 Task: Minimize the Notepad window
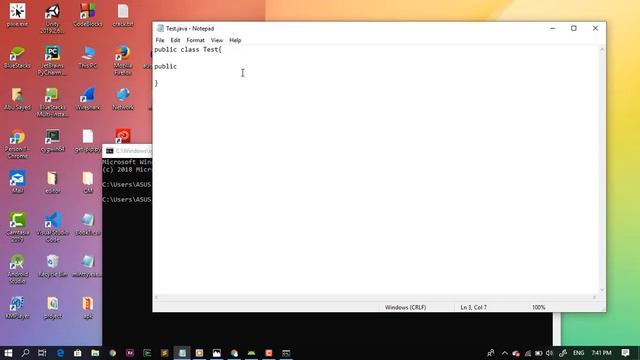pyautogui.click(x=553, y=28)
